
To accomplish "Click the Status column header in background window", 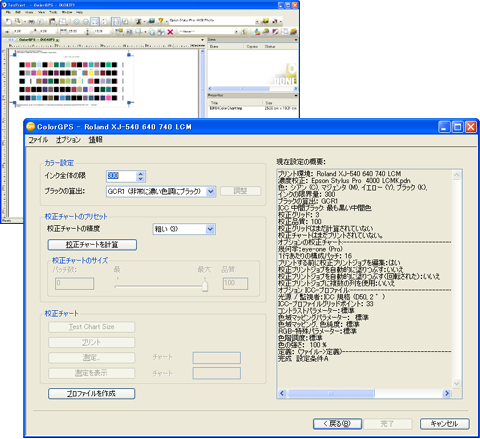I will pyautogui.click(x=270, y=46).
